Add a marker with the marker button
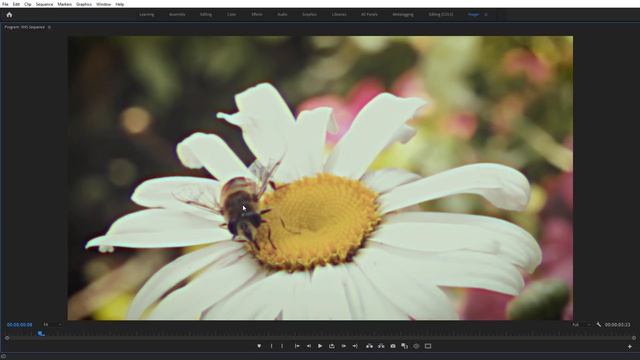Screen dimensions: 640x360 tap(259, 346)
